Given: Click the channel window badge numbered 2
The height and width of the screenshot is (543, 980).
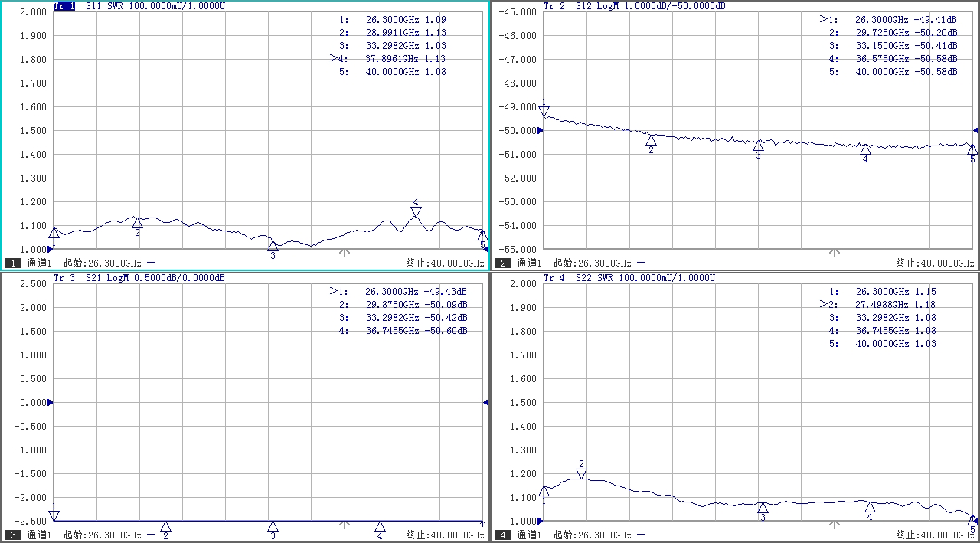Looking at the screenshot, I should click(x=503, y=263).
